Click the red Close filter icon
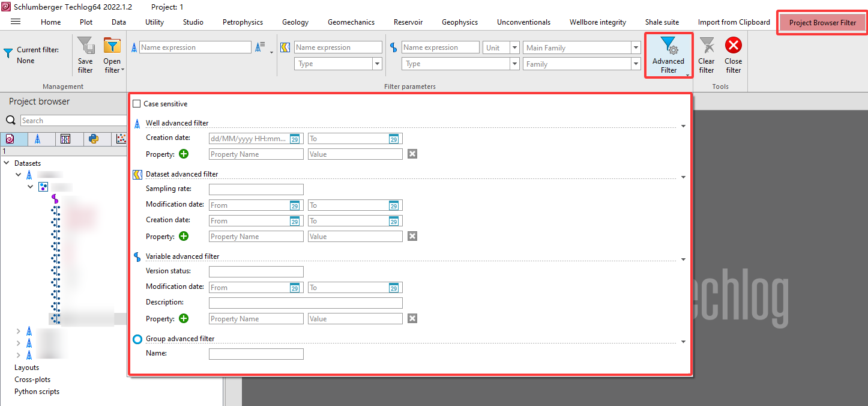Screen dimensions: 868x406 click(x=734, y=46)
